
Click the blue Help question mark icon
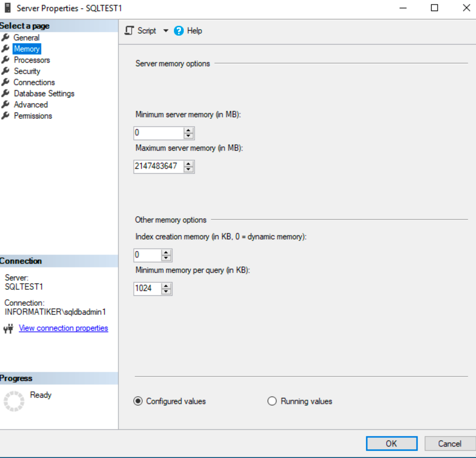click(x=179, y=31)
